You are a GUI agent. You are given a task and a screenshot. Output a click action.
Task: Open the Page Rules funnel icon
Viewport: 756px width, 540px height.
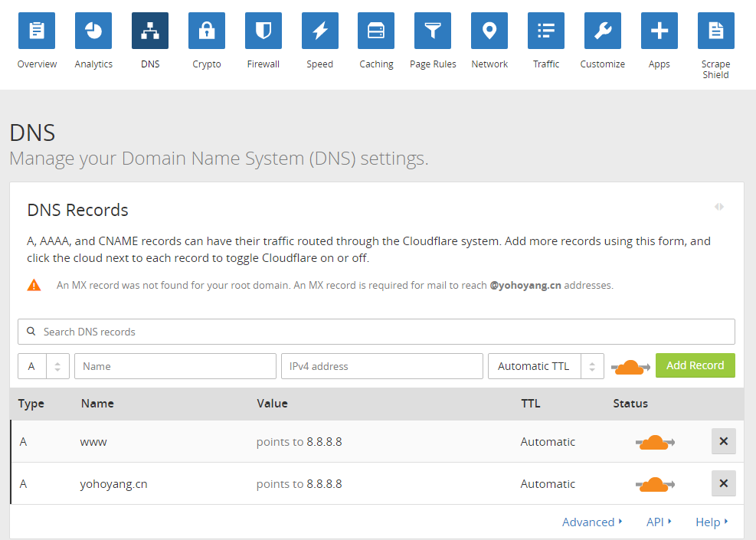click(x=433, y=31)
